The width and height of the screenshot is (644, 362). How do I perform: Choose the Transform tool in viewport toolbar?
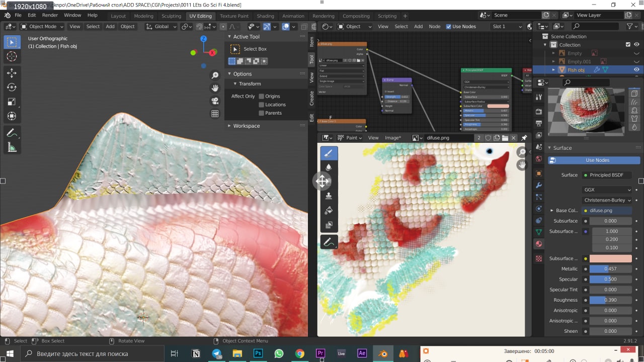[12, 116]
